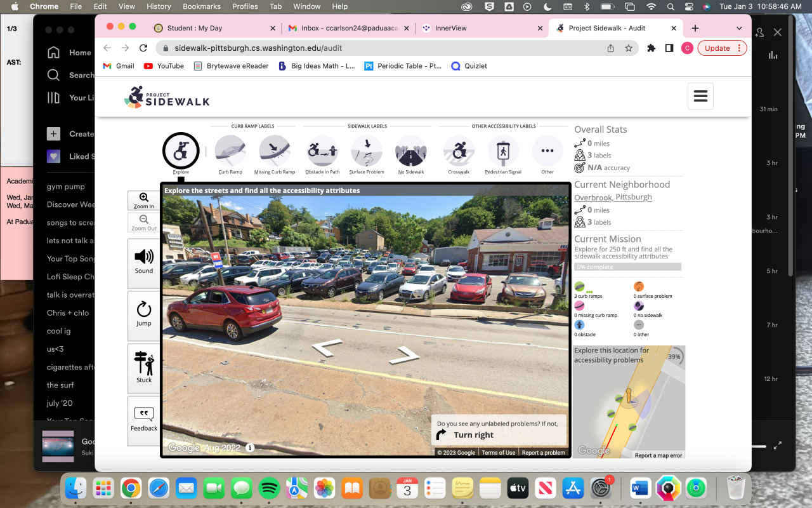Click the Turn right instruction prompt
This screenshot has width=812, height=508.
click(x=499, y=429)
